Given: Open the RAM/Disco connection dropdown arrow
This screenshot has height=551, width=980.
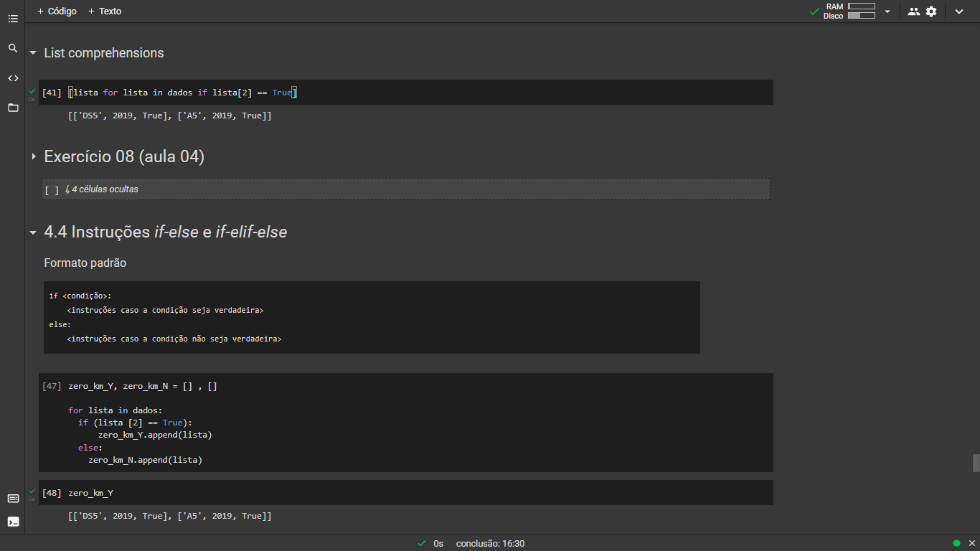Looking at the screenshot, I should [887, 11].
